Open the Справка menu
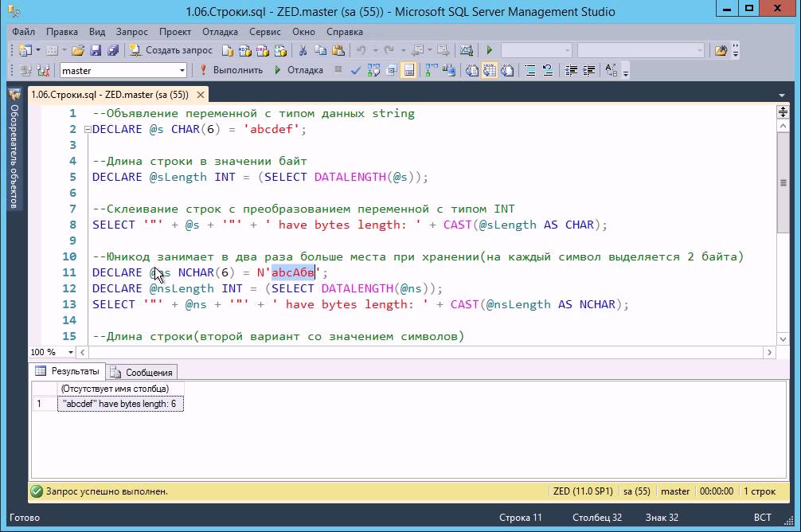Image resolution: width=801 pixels, height=532 pixels. point(344,32)
